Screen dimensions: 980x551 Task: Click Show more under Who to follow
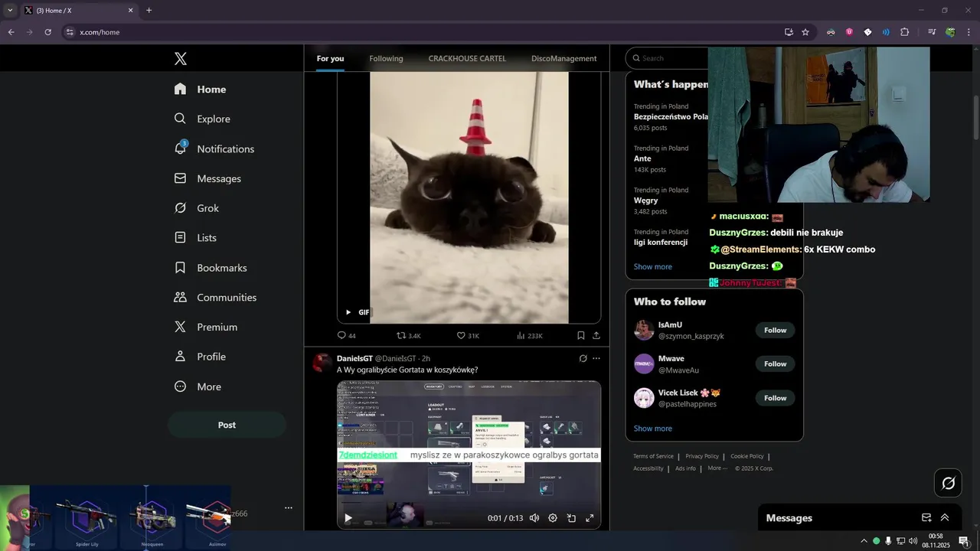(652, 429)
